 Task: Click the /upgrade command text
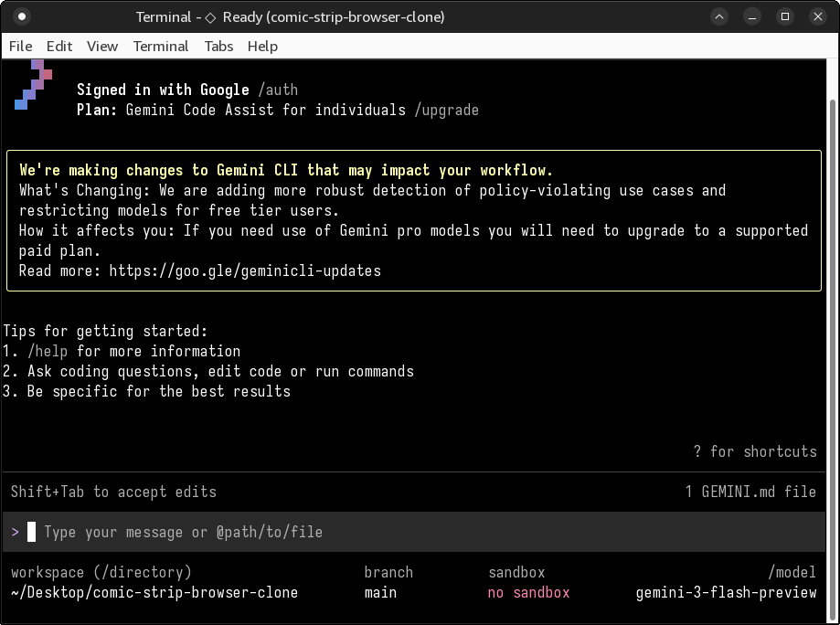tap(446, 110)
